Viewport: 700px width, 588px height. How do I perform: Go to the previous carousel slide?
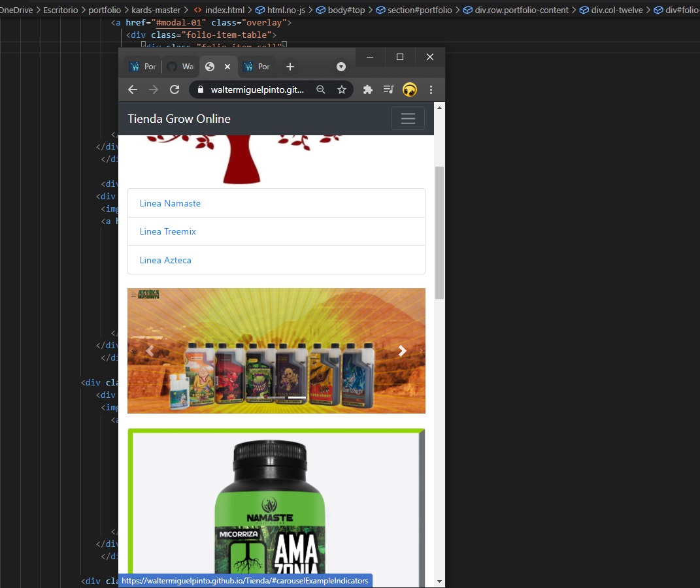point(150,351)
